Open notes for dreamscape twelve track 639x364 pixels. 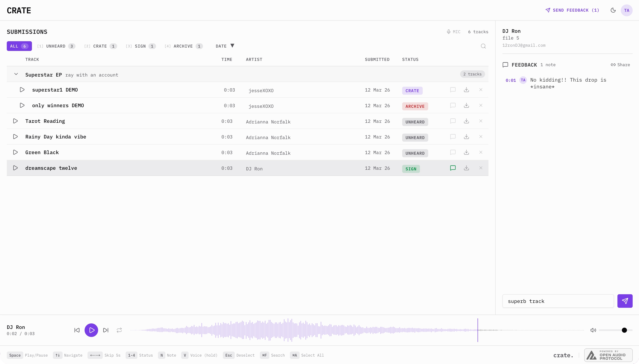pos(453,168)
